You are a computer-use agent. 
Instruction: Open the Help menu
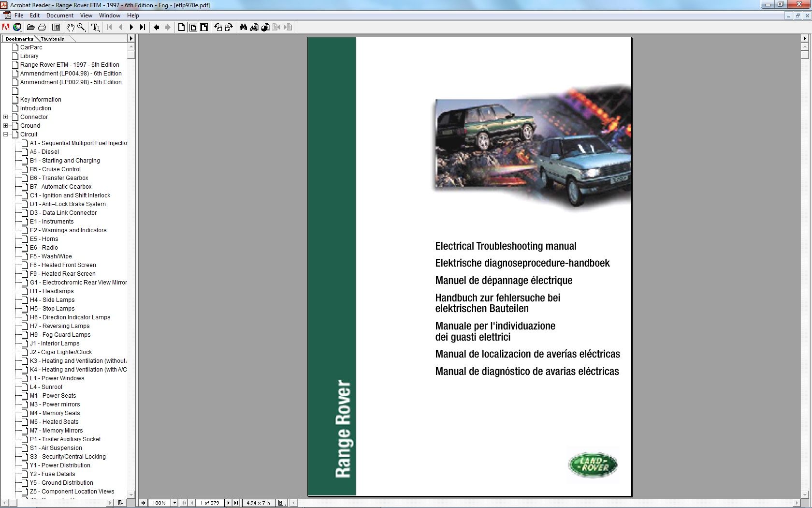133,15
